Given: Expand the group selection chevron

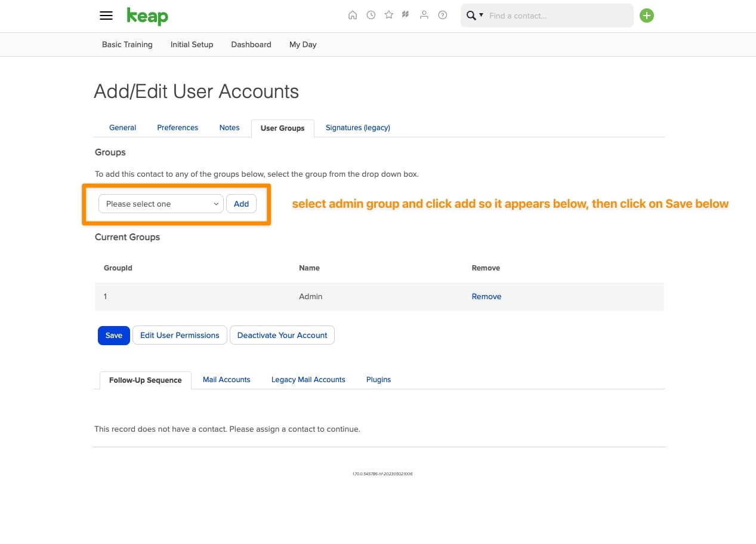Looking at the screenshot, I should coord(216,204).
